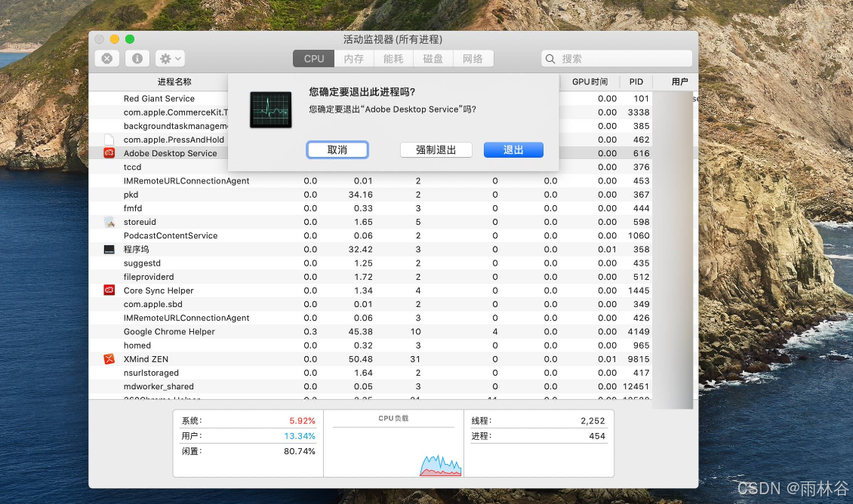
Task: Click the XMind ZEN app icon
Action: [109, 359]
